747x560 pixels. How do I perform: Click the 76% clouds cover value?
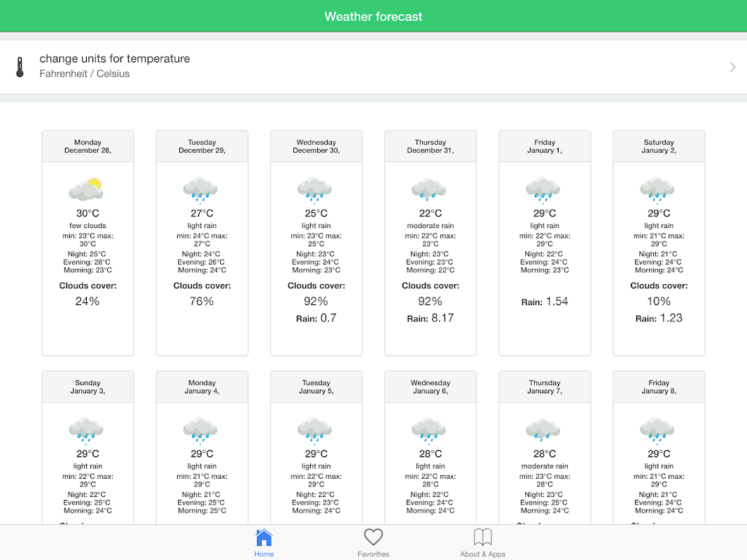(x=202, y=302)
